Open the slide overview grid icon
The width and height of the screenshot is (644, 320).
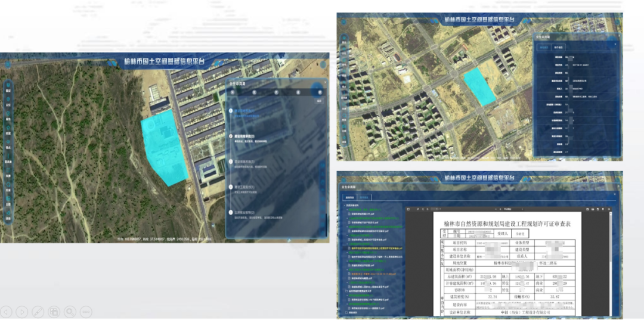tap(54, 312)
